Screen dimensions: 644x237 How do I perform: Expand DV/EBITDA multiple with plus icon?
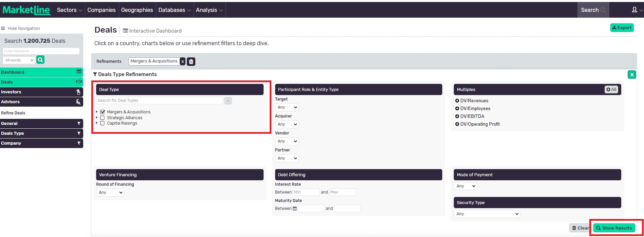[x=457, y=116]
